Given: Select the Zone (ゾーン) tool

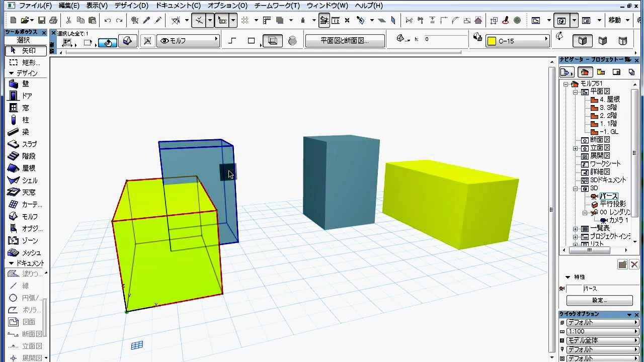Looking at the screenshot, I should [26, 240].
